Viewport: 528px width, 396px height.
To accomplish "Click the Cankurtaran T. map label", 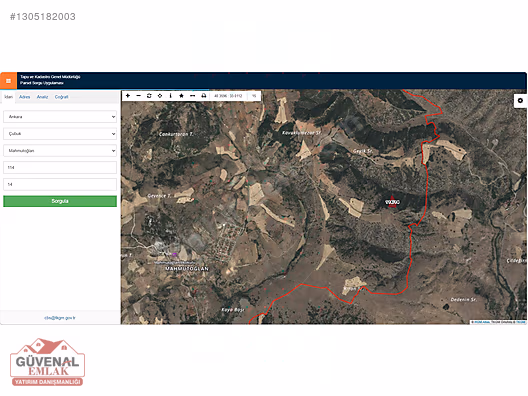I will pyautogui.click(x=176, y=134).
